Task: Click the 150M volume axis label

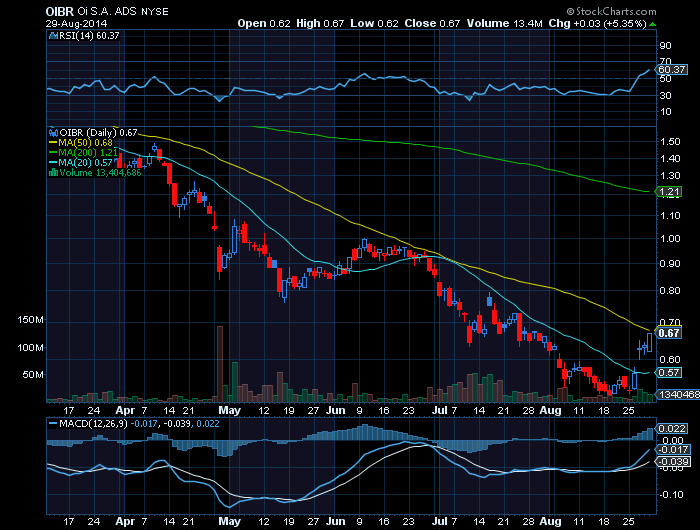Action: [x=31, y=320]
